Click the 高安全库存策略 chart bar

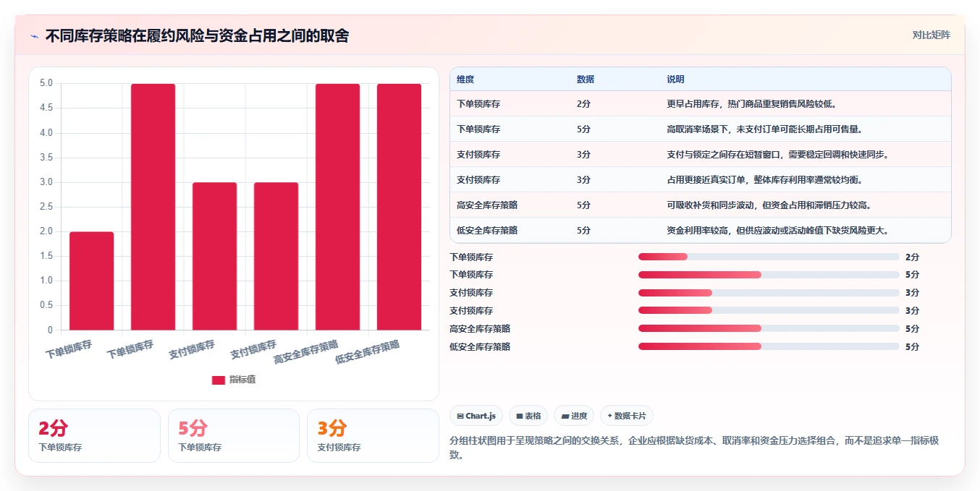pos(337,207)
